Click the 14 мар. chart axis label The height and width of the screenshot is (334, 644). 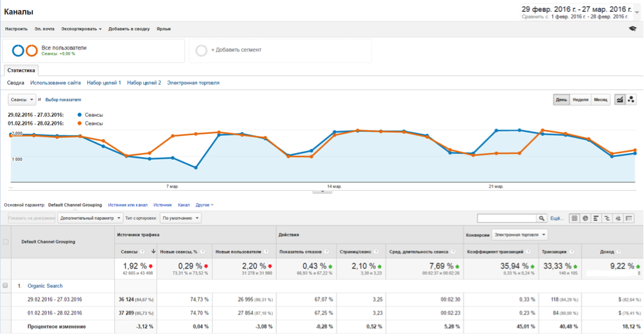pos(334,186)
